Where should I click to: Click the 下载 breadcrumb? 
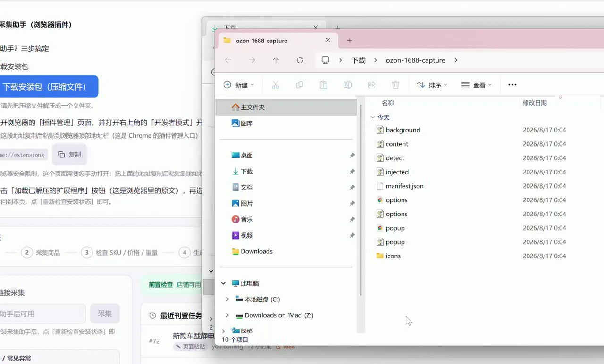coord(359,60)
